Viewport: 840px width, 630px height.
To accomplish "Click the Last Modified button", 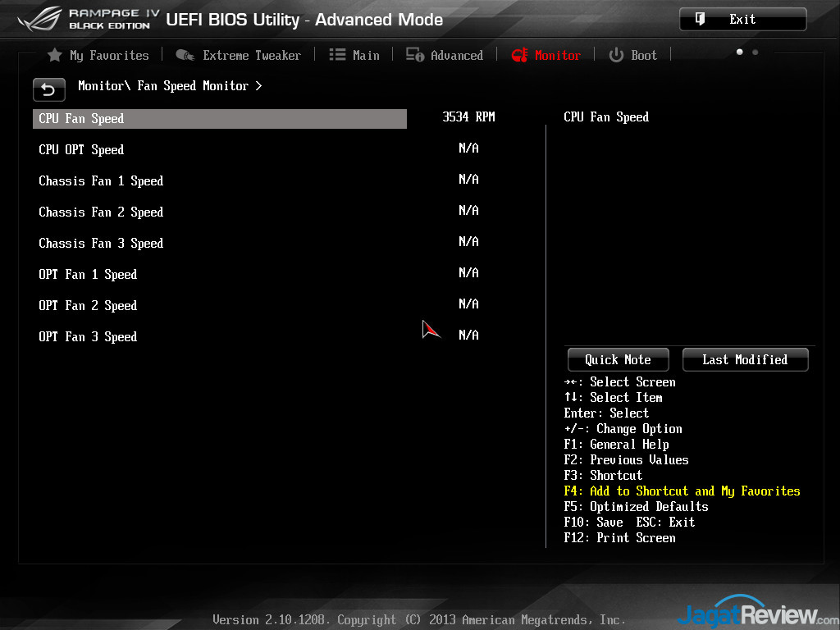I will tap(745, 359).
